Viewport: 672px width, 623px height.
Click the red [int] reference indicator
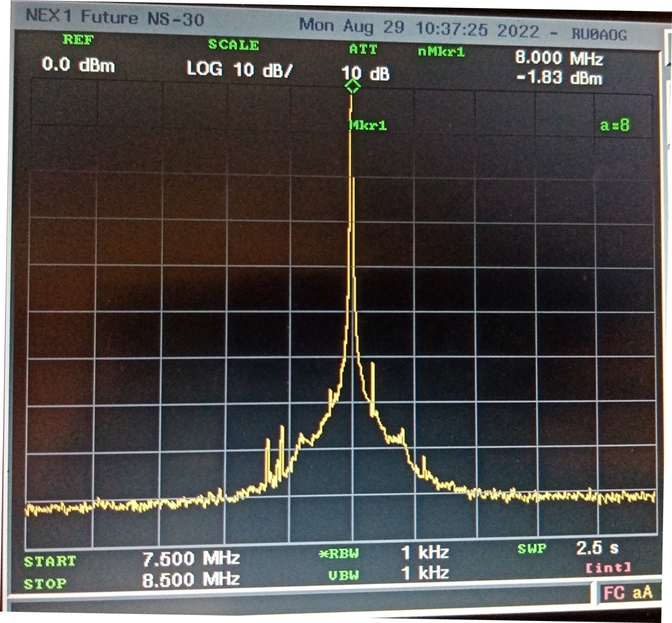click(x=608, y=568)
